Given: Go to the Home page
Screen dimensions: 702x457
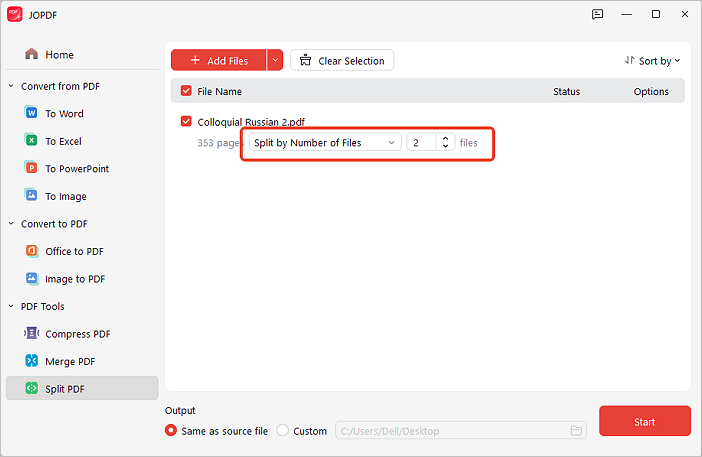Looking at the screenshot, I should 59,54.
